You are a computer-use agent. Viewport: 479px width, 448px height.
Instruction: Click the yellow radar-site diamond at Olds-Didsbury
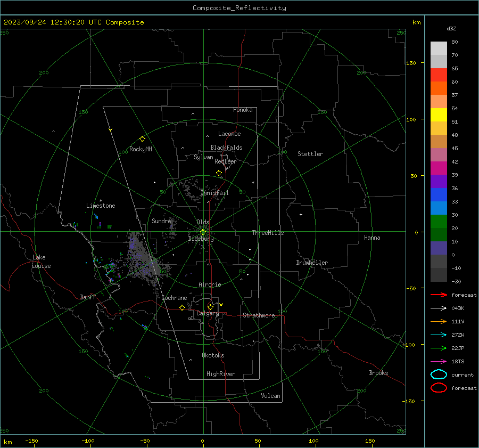point(203,232)
